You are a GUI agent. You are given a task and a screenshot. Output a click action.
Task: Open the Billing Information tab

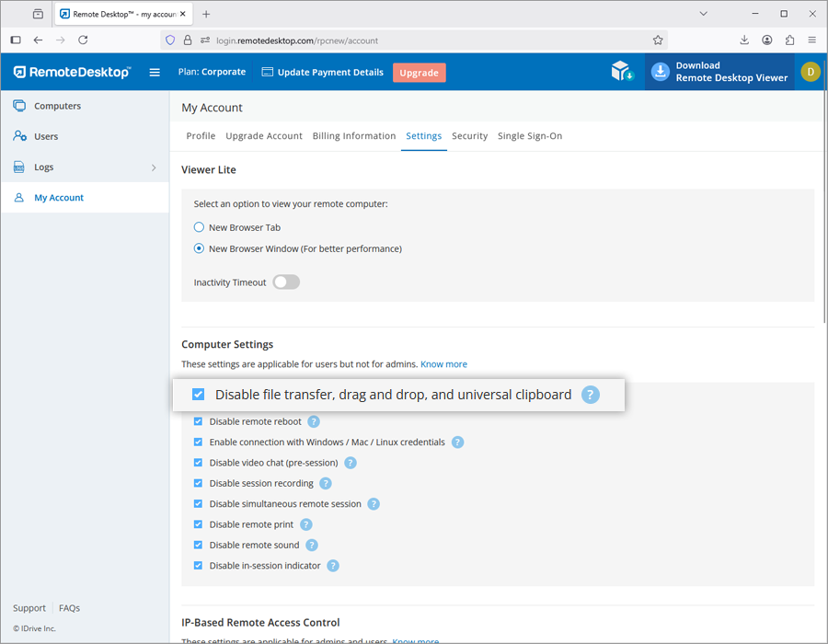(x=354, y=136)
